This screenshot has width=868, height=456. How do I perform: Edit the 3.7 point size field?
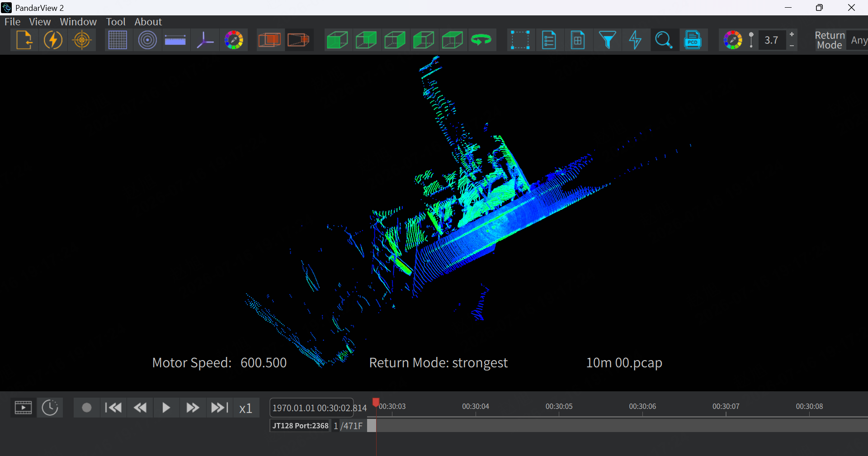tap(772, 40)
